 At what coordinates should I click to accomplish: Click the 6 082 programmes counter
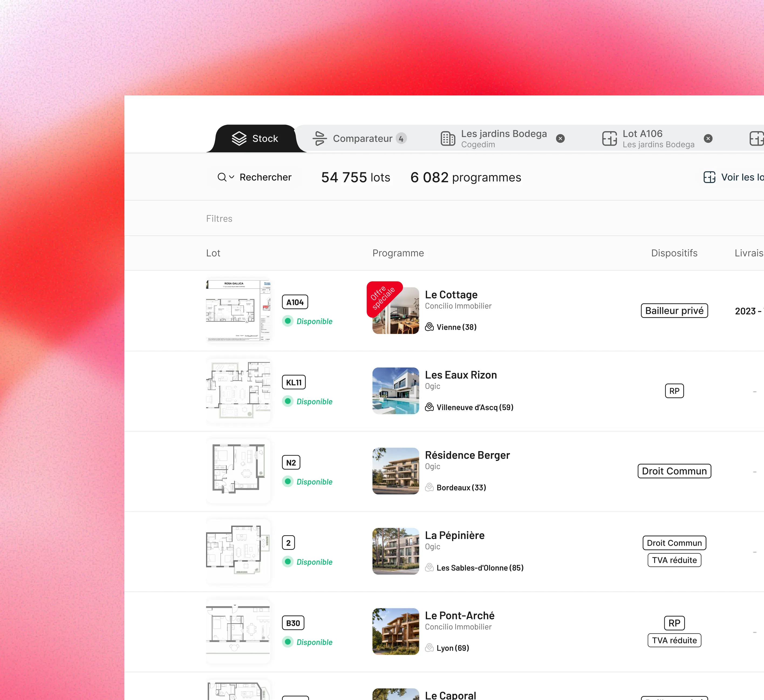(x=466, y=177)
